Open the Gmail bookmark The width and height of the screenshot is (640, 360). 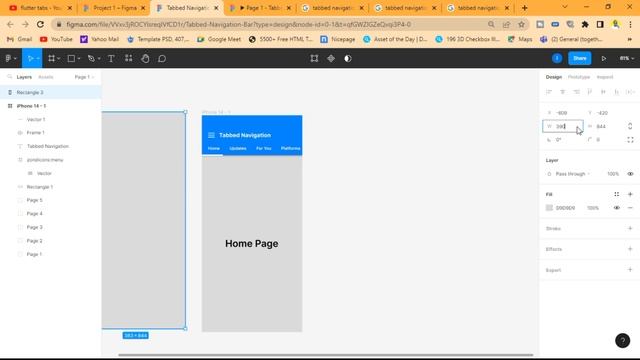[x=20, y=39]
